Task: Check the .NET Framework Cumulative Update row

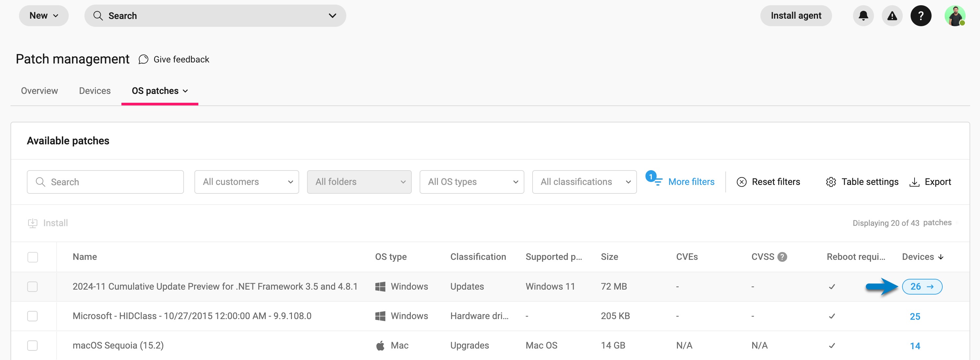Action: [x=33, y=287]
